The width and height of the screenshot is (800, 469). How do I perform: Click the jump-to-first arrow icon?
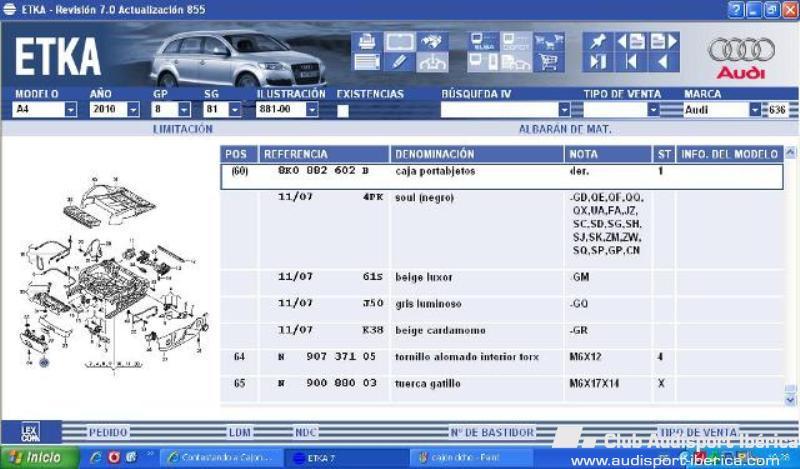[631, 62]
